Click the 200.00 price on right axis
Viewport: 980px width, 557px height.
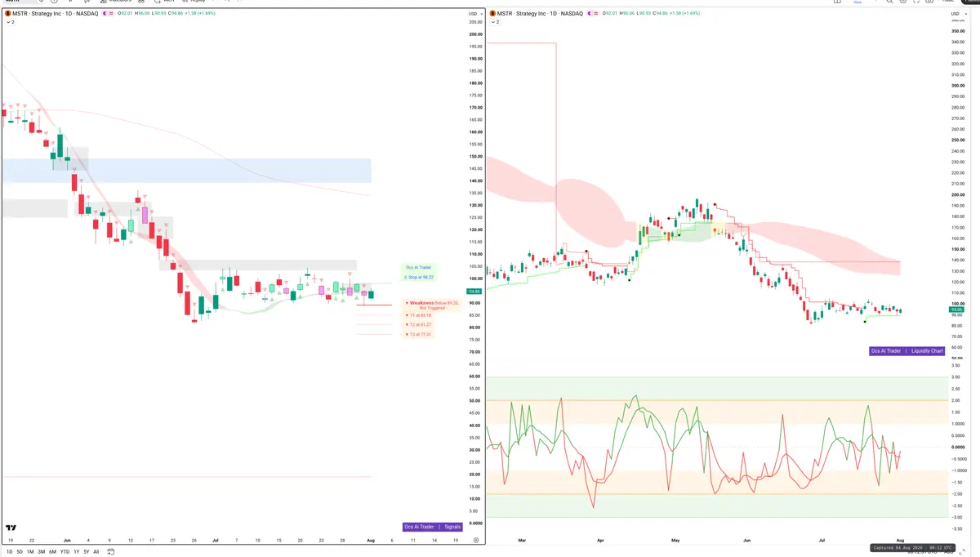pos(956,194)
